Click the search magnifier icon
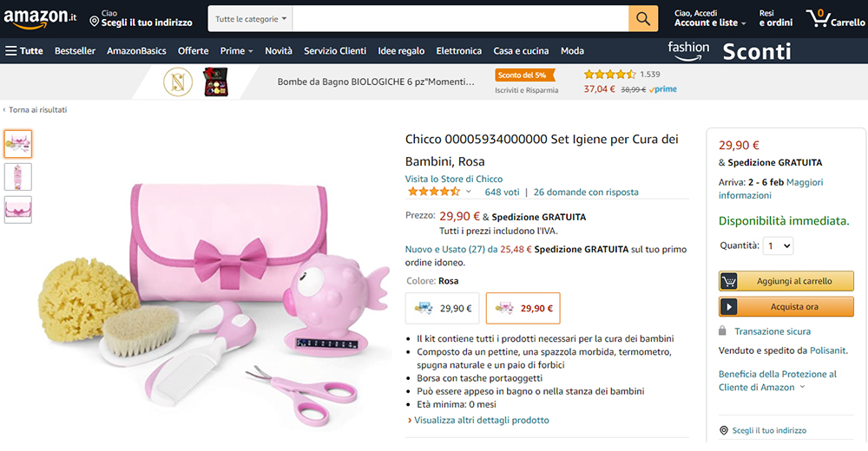Viewport: 868px width, 451px height. point(643,18)
